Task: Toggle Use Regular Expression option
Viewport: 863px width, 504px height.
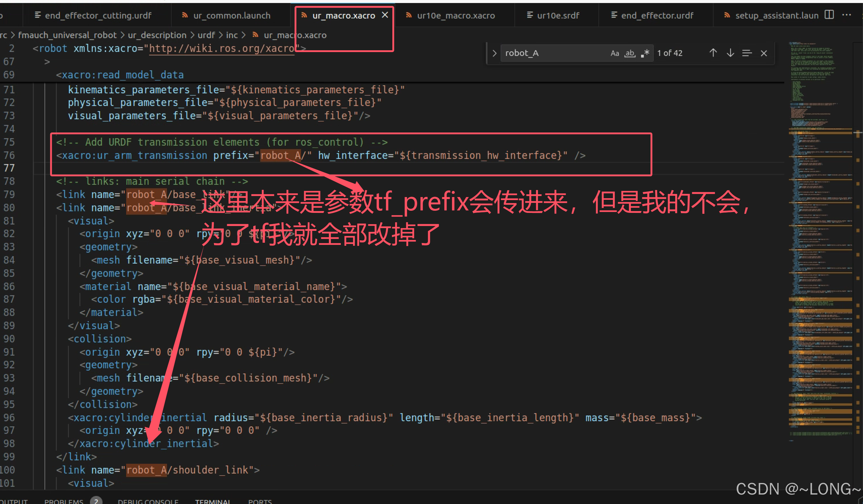Action: 645,53
